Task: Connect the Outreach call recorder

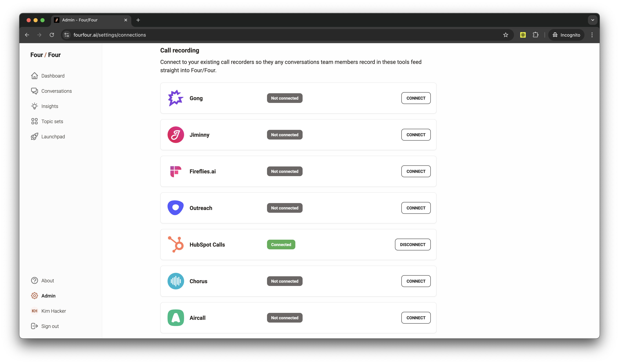Action: click(x=416, y=208)
